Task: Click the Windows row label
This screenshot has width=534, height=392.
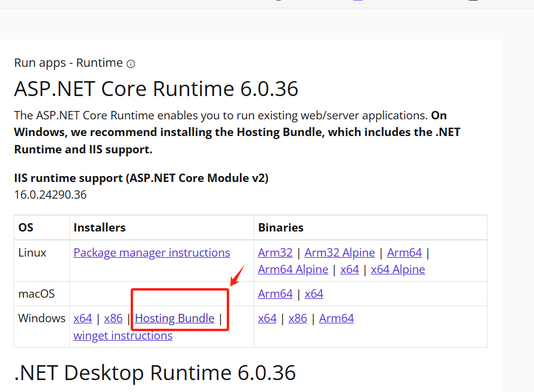Action: [42, 318]
